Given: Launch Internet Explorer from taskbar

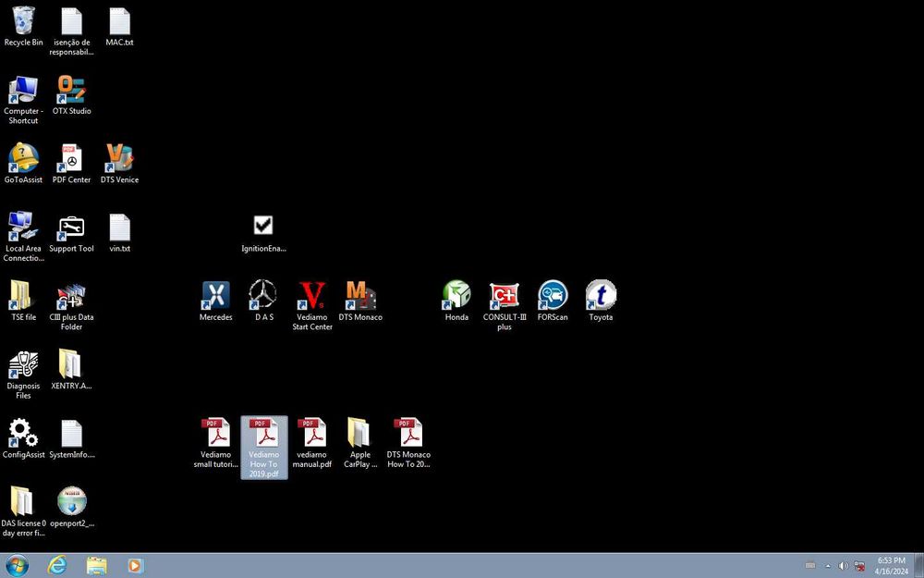Looking at the screenshot, I should tap(56, 566).
